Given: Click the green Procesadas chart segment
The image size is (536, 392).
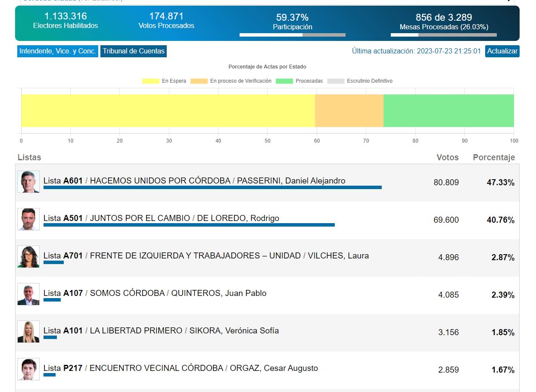Looking at the screenshot, I should [448, 111].
